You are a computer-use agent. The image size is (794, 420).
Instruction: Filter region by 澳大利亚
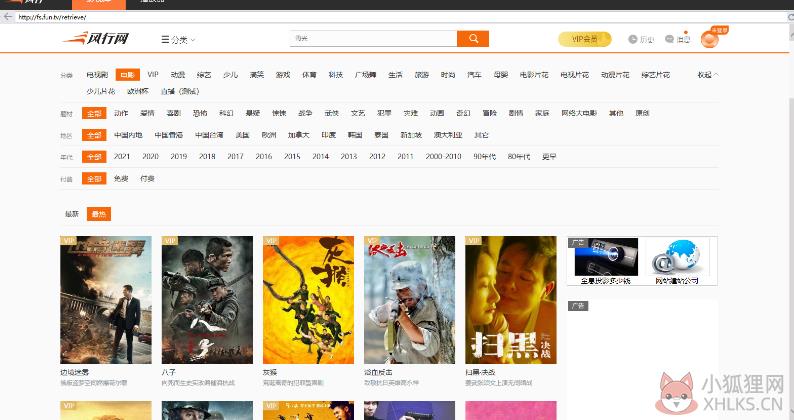pyautogui.click(x=448, y=135)
